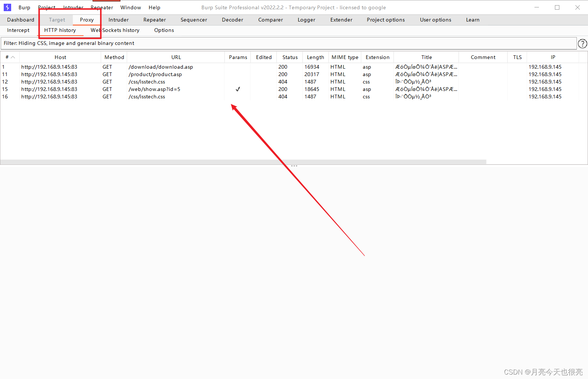Switch to the Target tab
Image resolution: width=588 pixels, height=379 pixels.
(57, 20)
